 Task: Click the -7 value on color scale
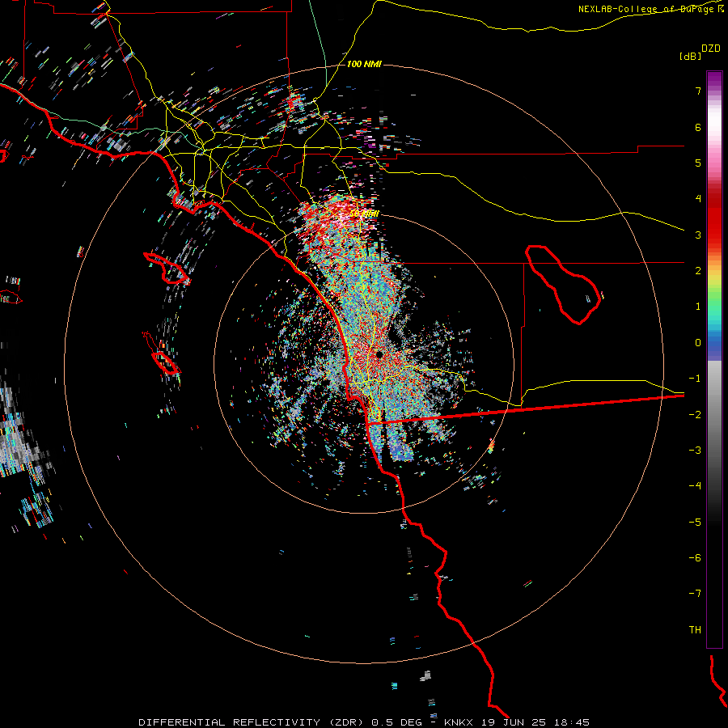click(695, 594)
